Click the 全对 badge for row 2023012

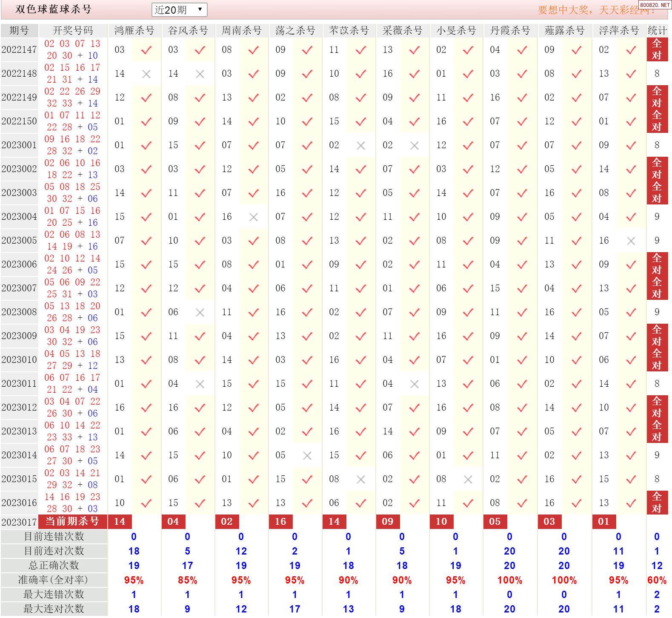coord(657,407)
